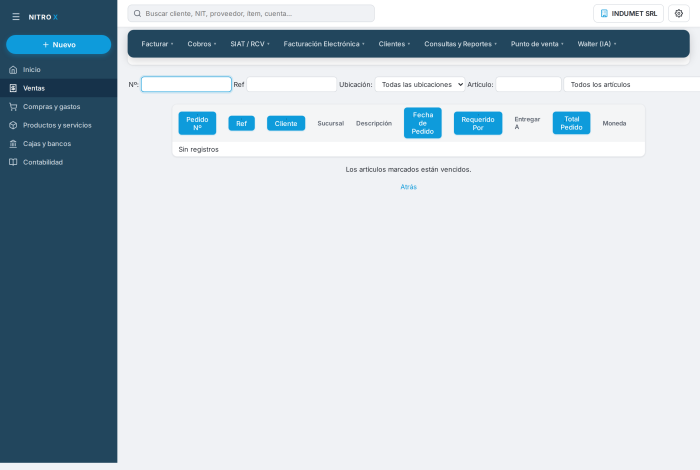700x470 pixels.
Task: Click the Cajas y bancos bank icon
Action: click(13, 144)
